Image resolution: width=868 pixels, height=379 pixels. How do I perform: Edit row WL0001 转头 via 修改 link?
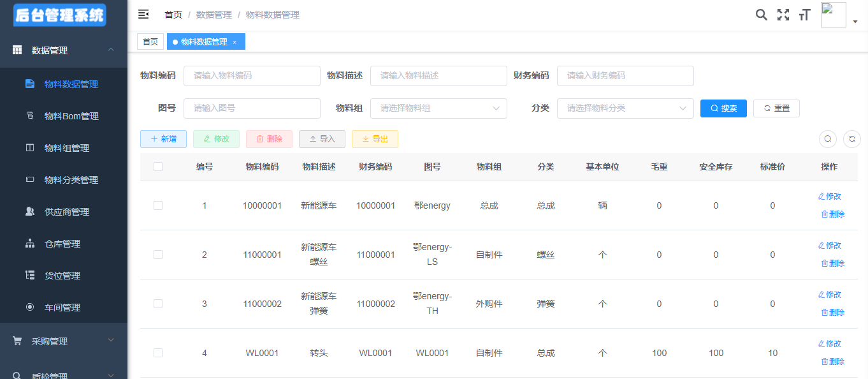tap(829, 344)
